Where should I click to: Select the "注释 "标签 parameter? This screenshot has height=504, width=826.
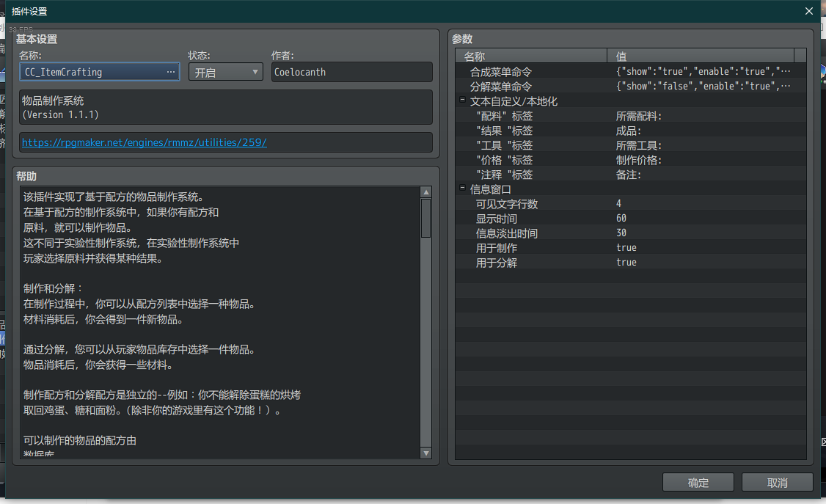[631, 175]
